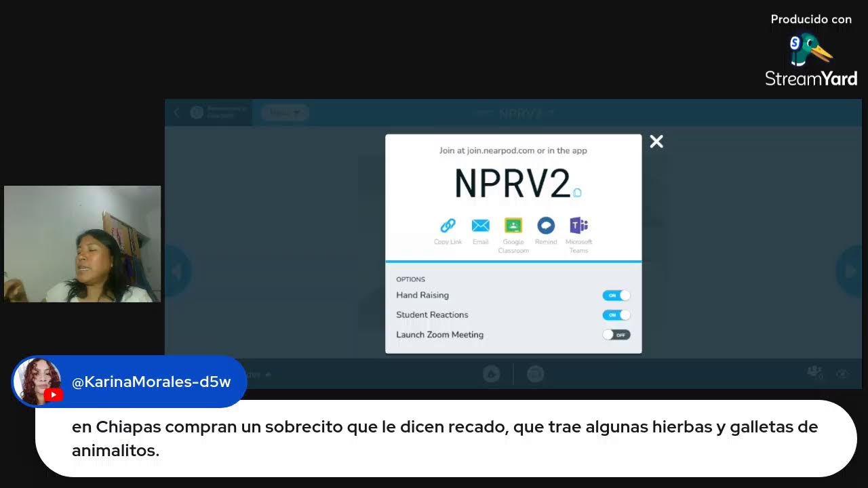Click the "Producido con" caption
868x488 pixels.
[x=811, y=20]
